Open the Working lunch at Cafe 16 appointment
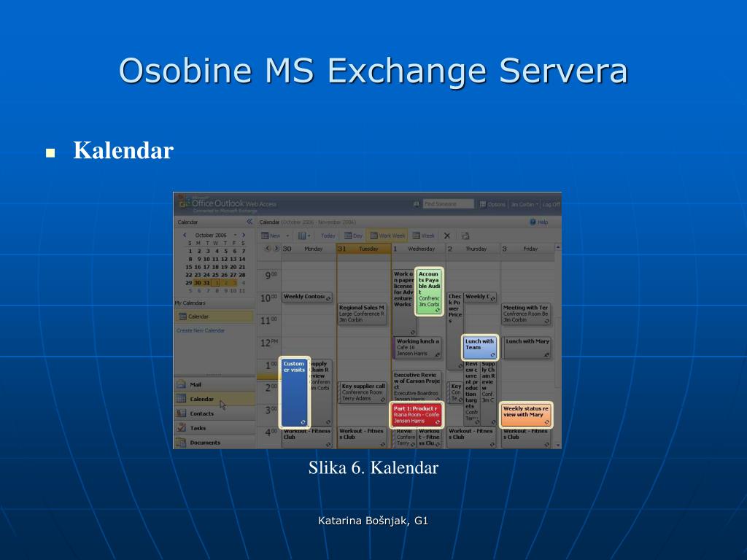This screenshot has width=747, height=560. pos(417,348)
